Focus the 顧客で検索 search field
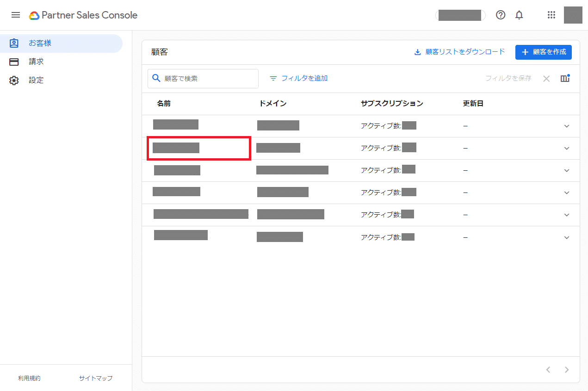588x391 pixels. [208, 79]
